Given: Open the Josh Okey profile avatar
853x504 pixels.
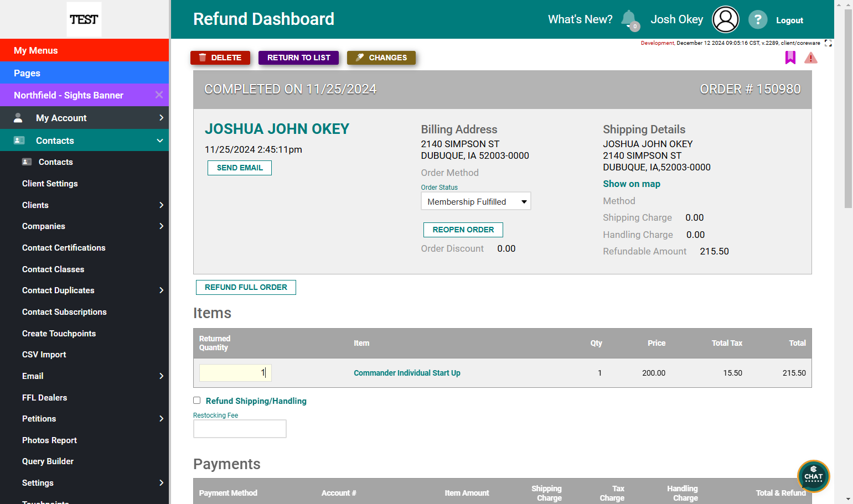Looking at the screenshot, I should tap(725, 19).
